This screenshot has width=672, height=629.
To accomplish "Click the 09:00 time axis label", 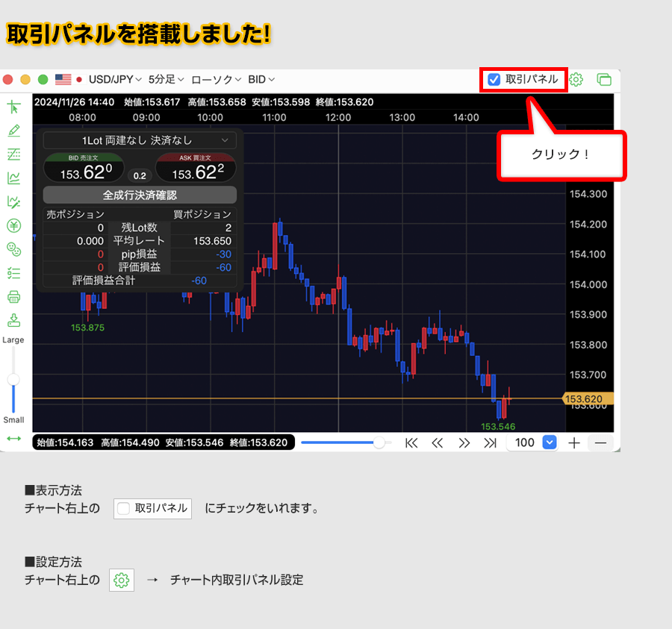I will (146, 117).
